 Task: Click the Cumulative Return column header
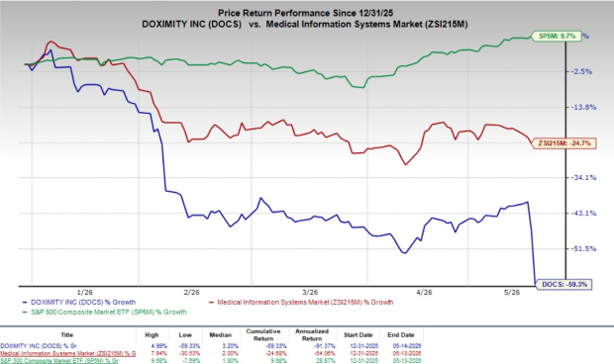click(263, 335)
